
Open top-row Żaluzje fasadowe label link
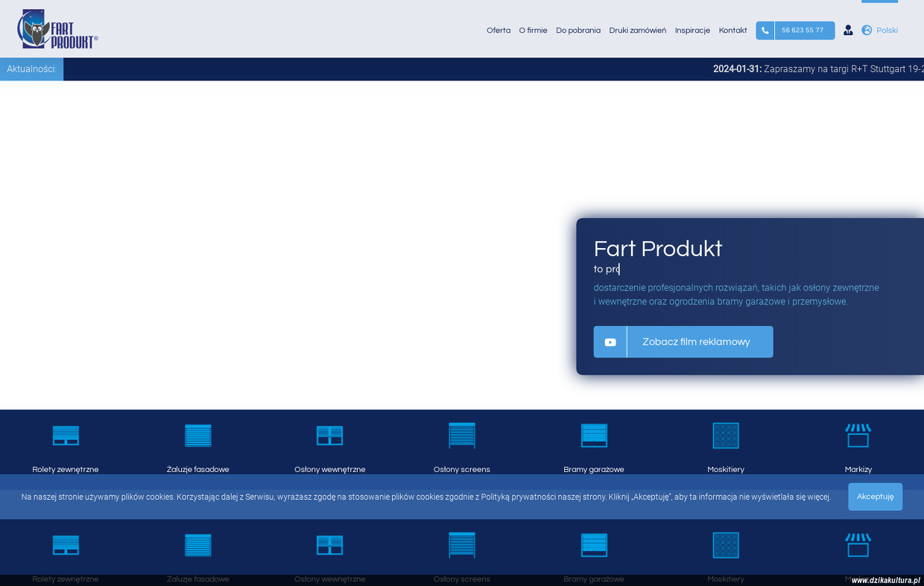click(x=198, y=470)
